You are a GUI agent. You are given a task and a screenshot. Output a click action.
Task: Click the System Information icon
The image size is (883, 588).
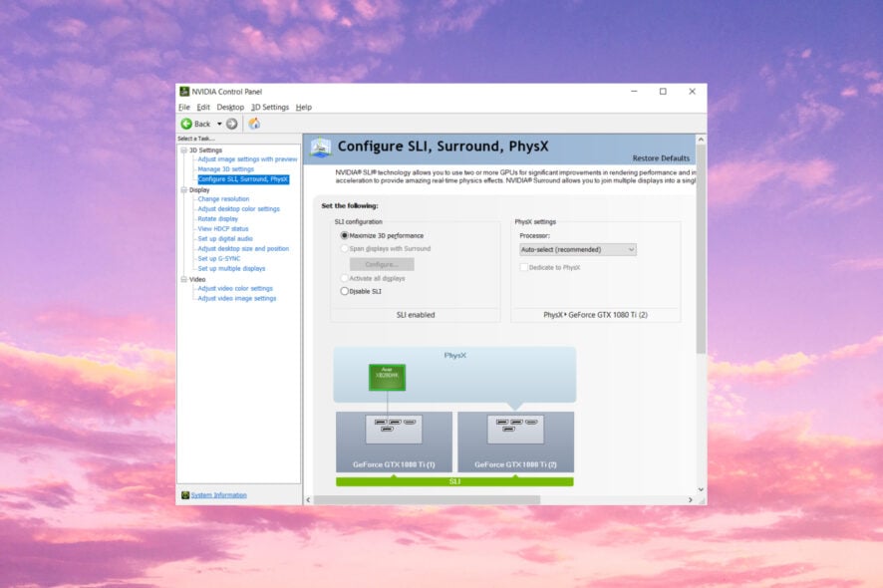(185, 495)
